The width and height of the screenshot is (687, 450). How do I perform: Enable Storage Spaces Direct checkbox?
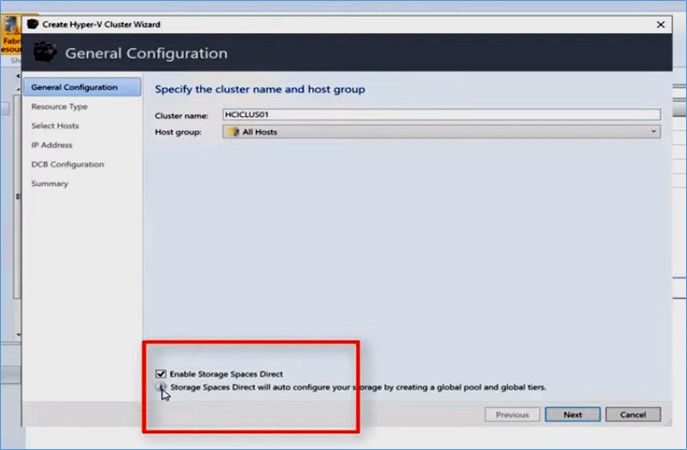coord(161,374)
